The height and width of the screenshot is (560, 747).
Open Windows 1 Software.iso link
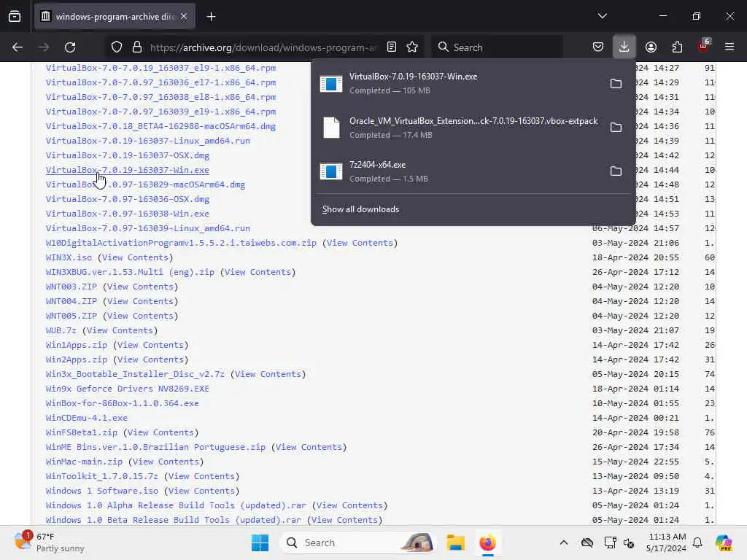(101, 491)
